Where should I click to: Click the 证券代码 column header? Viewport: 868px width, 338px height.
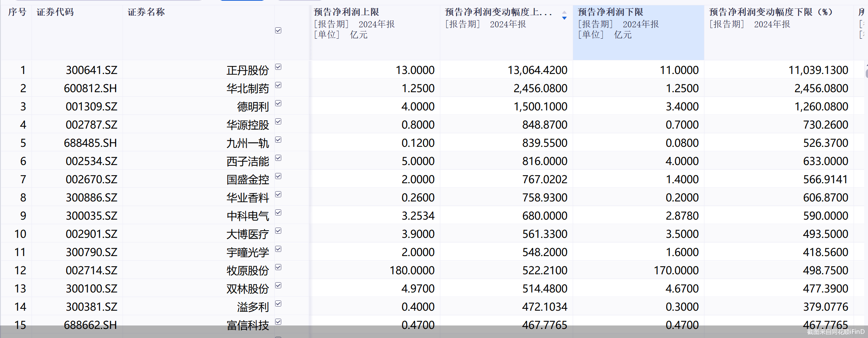(x=55, y=12)
